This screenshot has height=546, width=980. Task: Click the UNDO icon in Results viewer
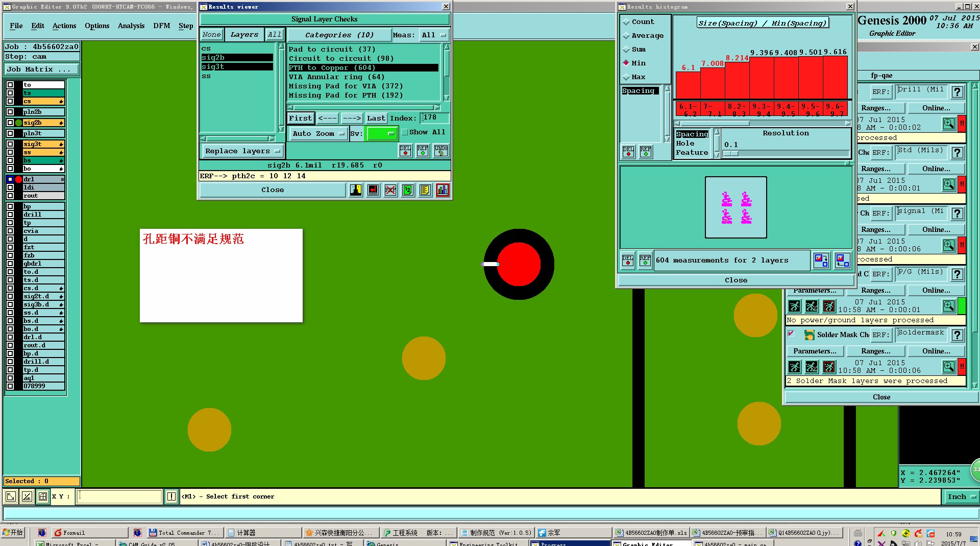tap(441, 151)
